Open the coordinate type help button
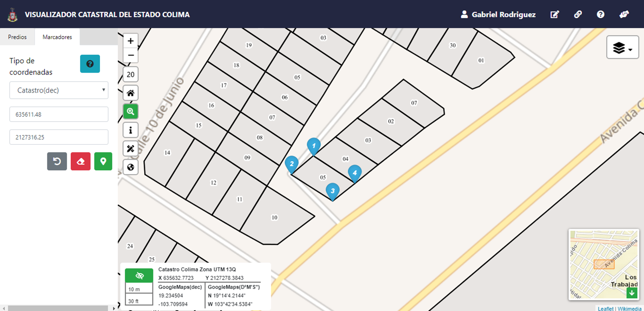This screenshot has width=644, height=311. tap(90, 64)
